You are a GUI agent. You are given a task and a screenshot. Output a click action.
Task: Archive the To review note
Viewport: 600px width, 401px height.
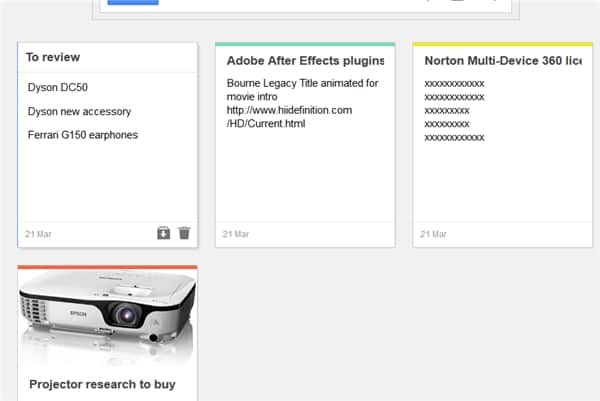163,233
